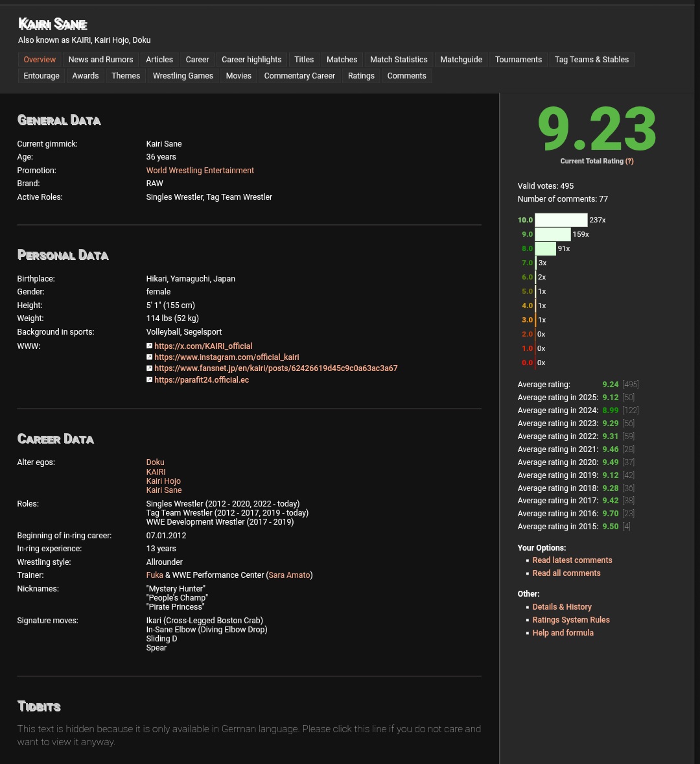Click the Kairi Hojo alter ego link
This screenshot has width=700, height=764.
click(163, 481)
